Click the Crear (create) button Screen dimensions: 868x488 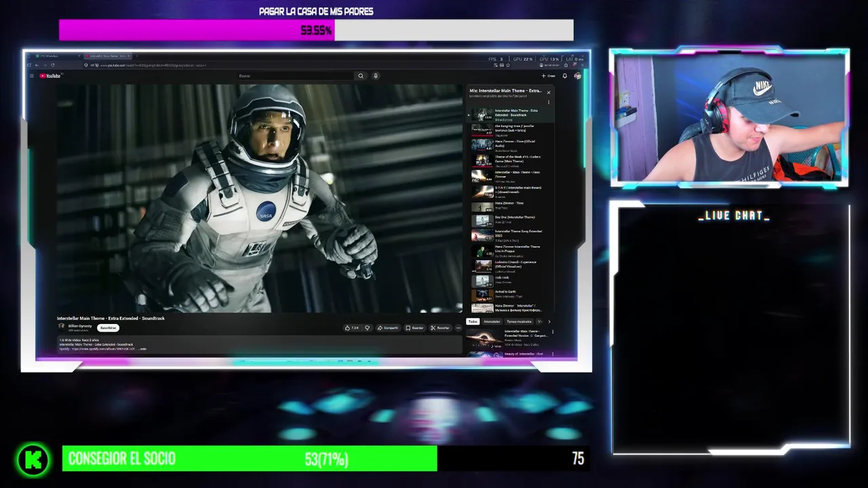point(548,76)
